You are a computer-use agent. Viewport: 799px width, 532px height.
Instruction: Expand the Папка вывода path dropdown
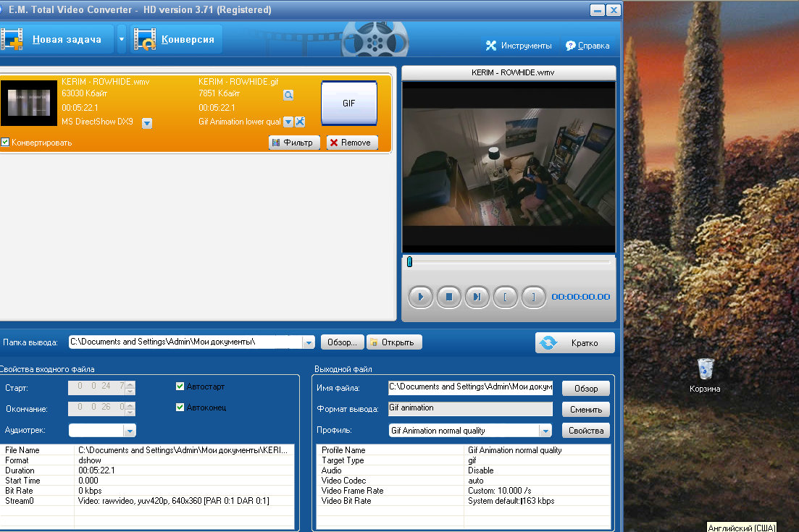pos(309,342)
